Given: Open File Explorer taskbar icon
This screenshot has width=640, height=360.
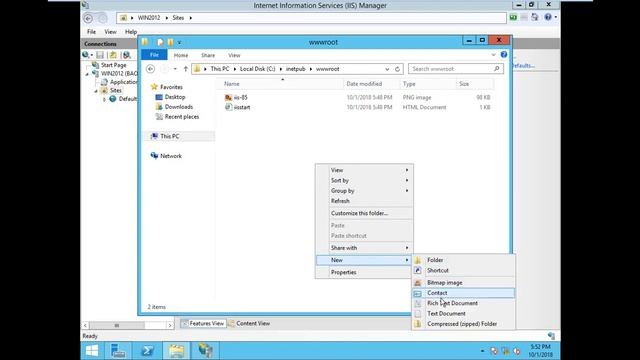Looking at the screenshot, I should 176,351.
